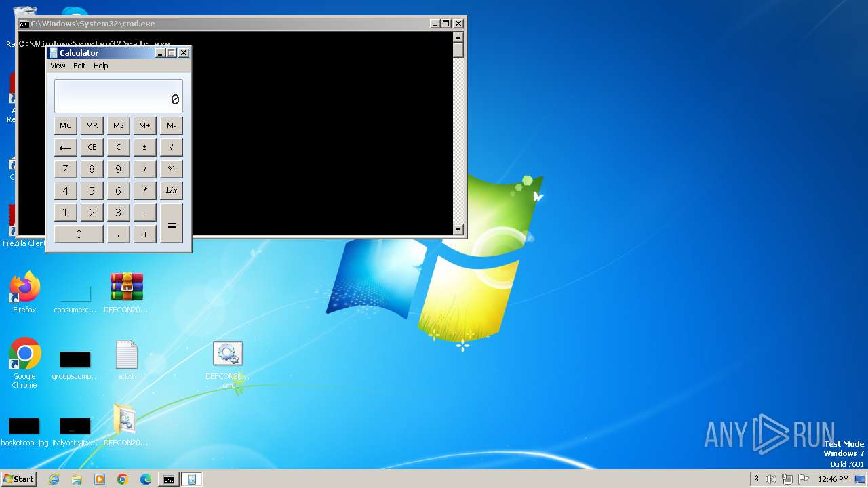Open Internet Explorer from taskbar

click(x=54, y=479)
